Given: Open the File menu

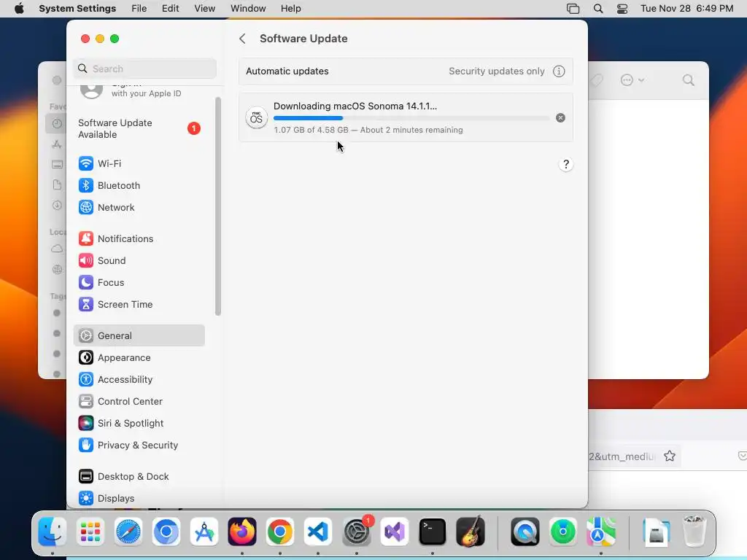Looking at the screenshot, I should coord(139,9).
